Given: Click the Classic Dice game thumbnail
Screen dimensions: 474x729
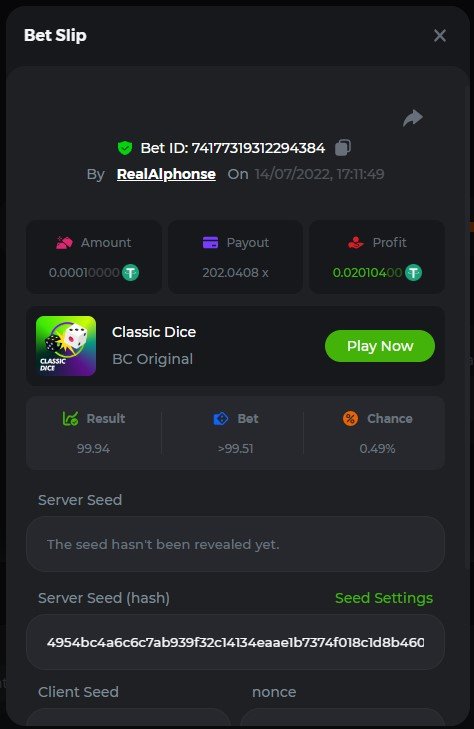Looking at the screenshot, I should (x=66, y=346).
